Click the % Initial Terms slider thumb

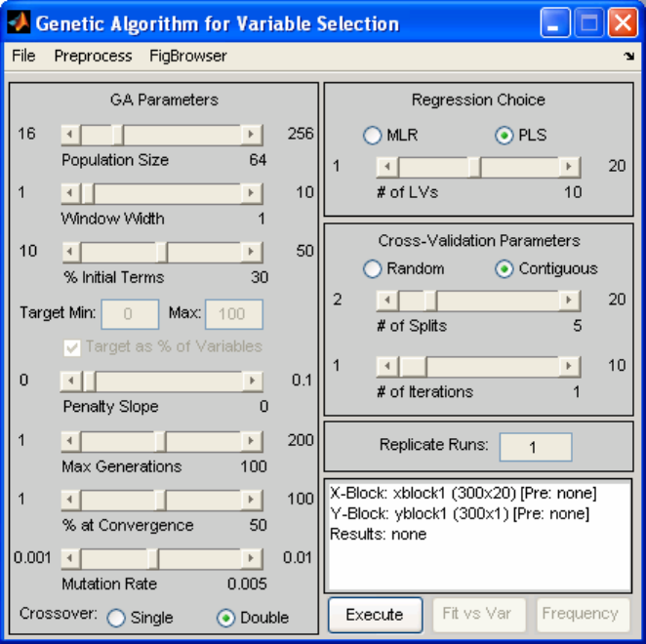[161, 252]
